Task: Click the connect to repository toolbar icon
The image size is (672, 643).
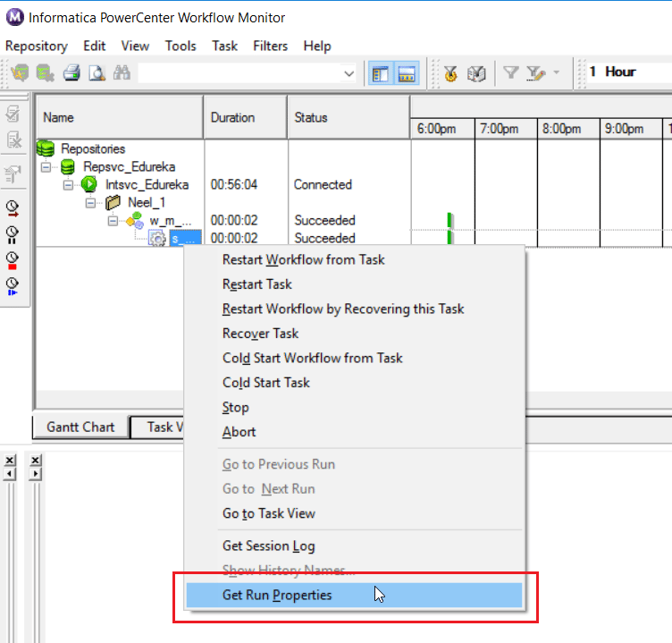Action: tap(20, 73)
